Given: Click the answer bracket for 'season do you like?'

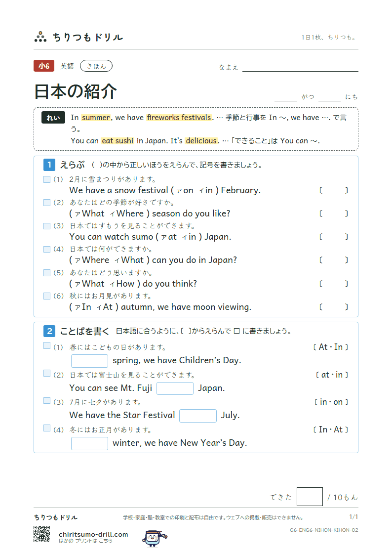Looking at the screenshot, I should click(x=334, y=213).
